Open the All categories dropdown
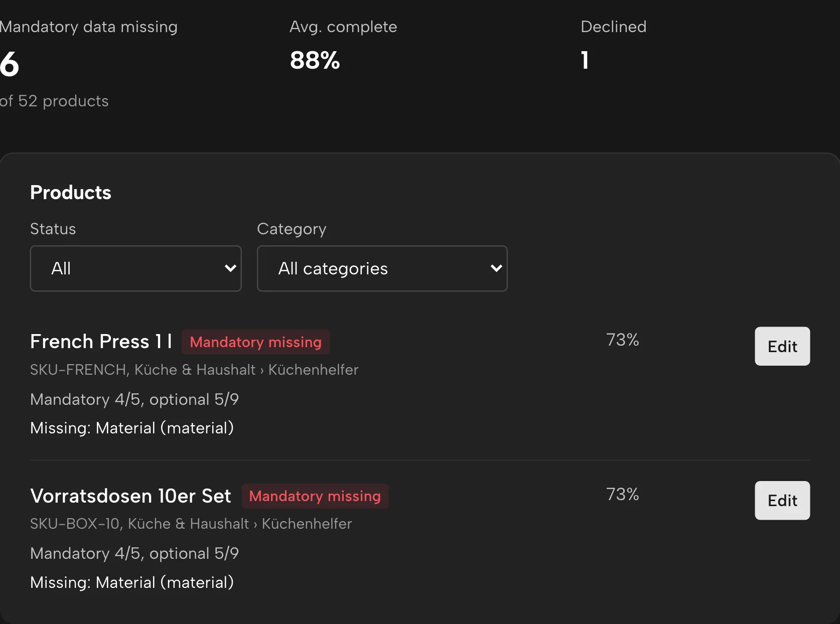The height and width of the screenshot is (624, 840). (x=382, y=268)
